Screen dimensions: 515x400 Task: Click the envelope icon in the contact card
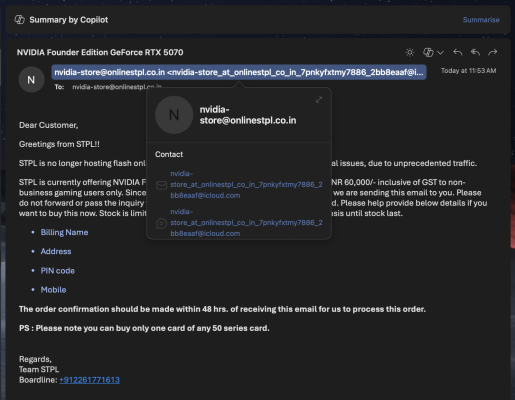click(162, 185)
